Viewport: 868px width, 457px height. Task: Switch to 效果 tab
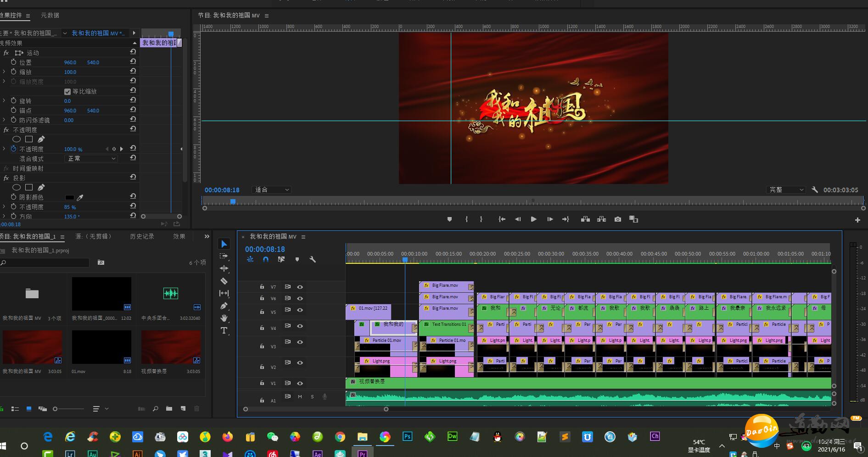[x=179, y=236]
